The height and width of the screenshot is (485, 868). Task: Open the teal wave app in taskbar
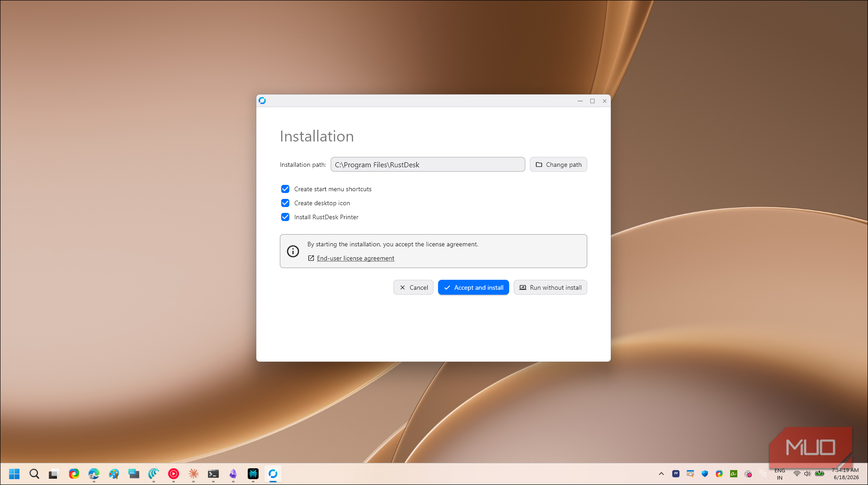(x=154, y=474)
